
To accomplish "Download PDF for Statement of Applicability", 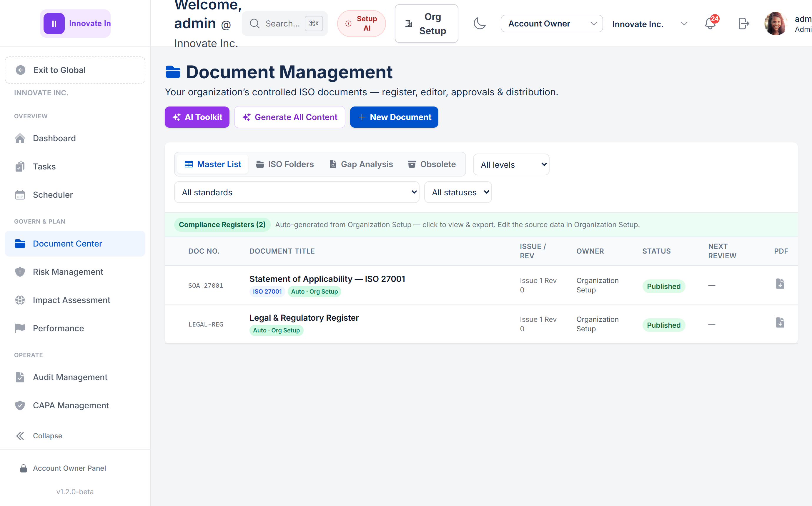I will pos(780,284).
